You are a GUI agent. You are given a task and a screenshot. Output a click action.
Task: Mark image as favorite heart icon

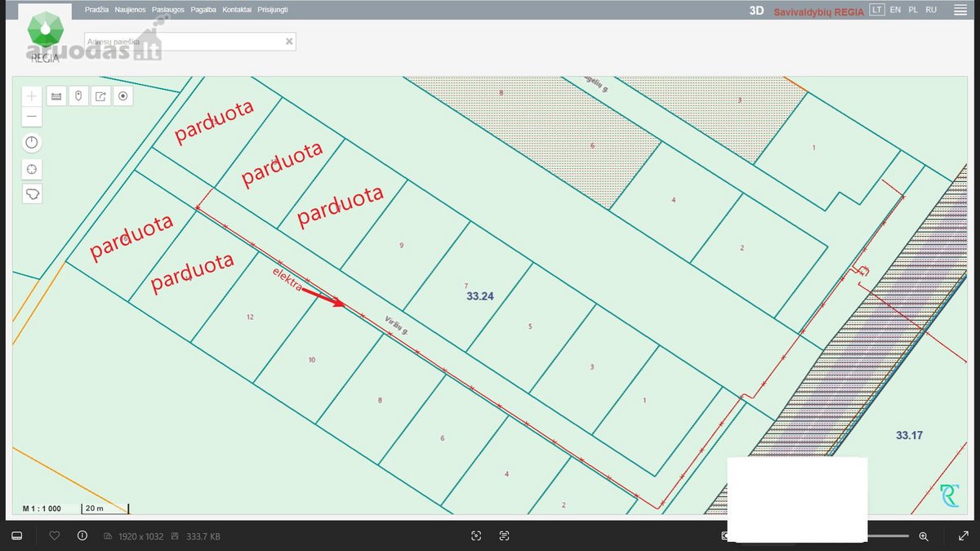pos(55,536)
